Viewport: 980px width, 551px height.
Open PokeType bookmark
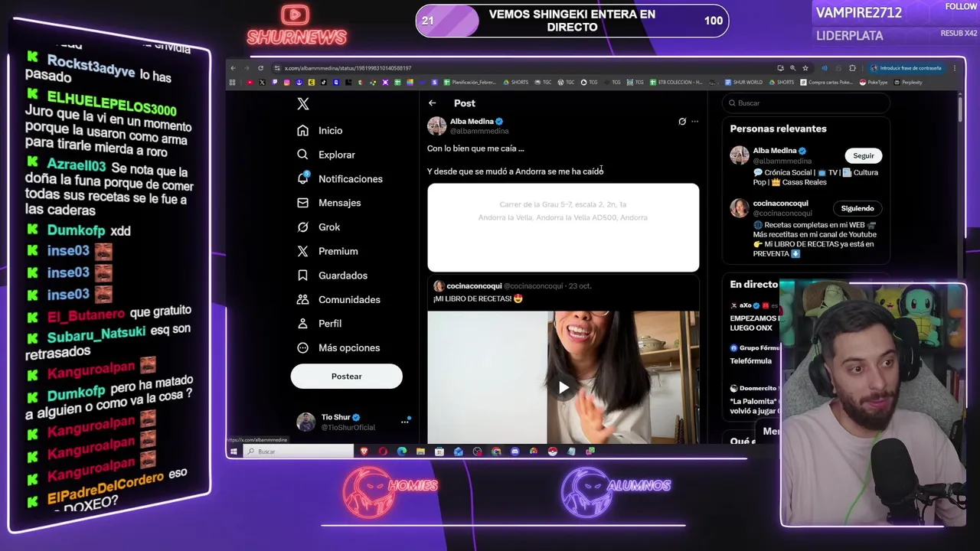(x=874, y=82)
